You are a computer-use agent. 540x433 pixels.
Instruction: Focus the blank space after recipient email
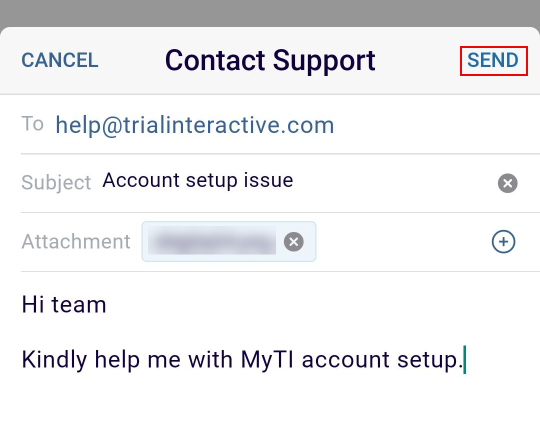pyautogui.click(x=437, y=125)
